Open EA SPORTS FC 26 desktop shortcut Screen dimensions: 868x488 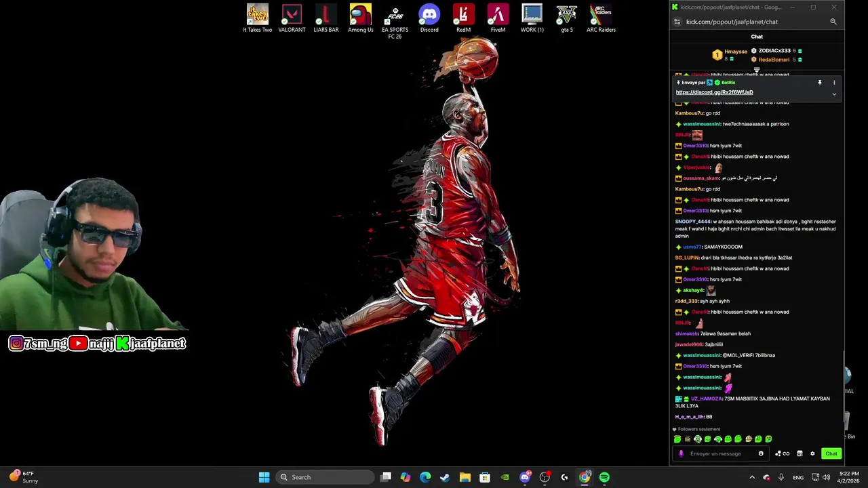(x=395, y=22)
